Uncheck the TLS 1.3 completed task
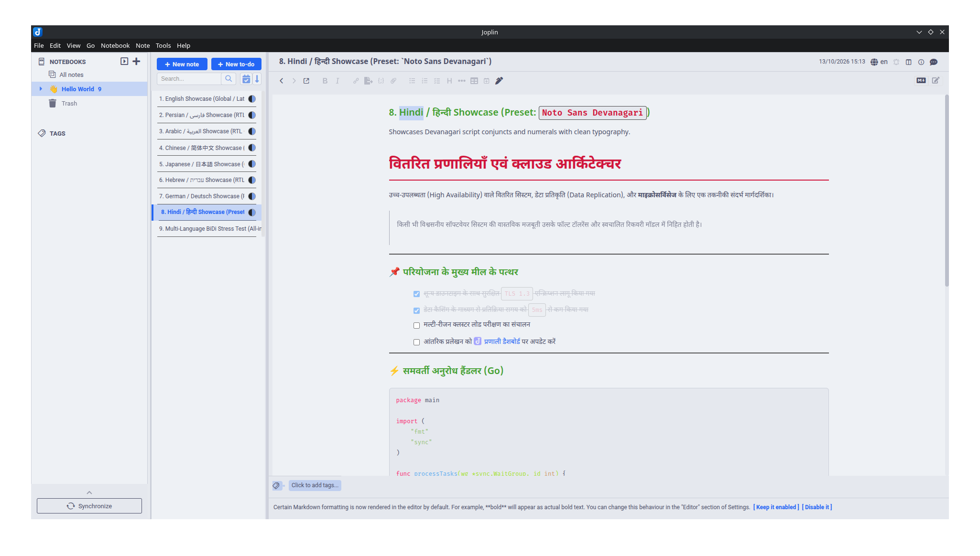Image resolution: width=980 pixels, height=556 pixels. pyautogui.click(x=416, y=294)
